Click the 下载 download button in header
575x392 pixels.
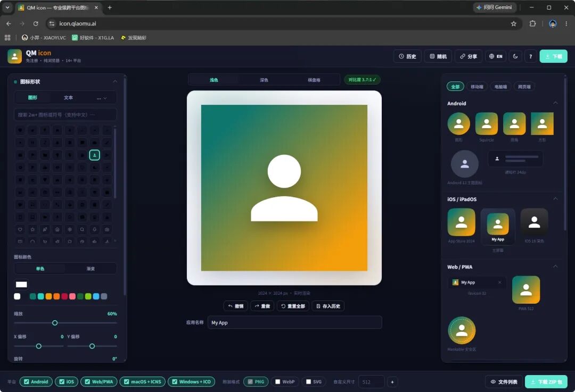click(553, 56)
